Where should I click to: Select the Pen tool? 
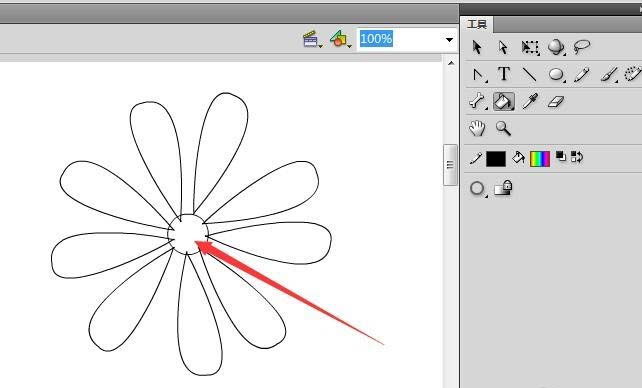478,75
